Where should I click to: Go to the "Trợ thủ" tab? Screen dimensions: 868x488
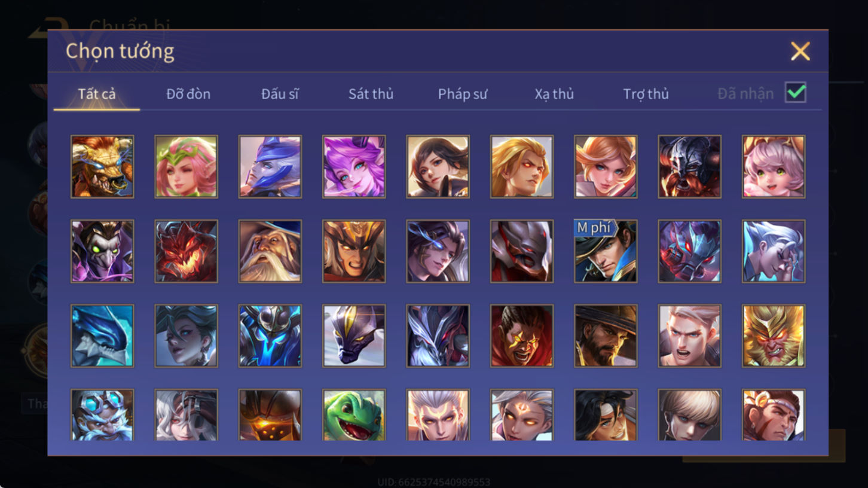click(646, 94)
